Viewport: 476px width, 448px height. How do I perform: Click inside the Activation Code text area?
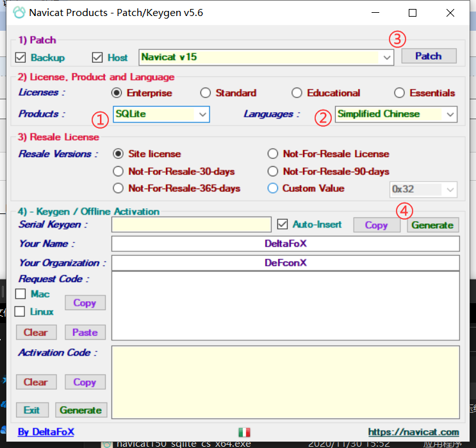tap(285, 383)
